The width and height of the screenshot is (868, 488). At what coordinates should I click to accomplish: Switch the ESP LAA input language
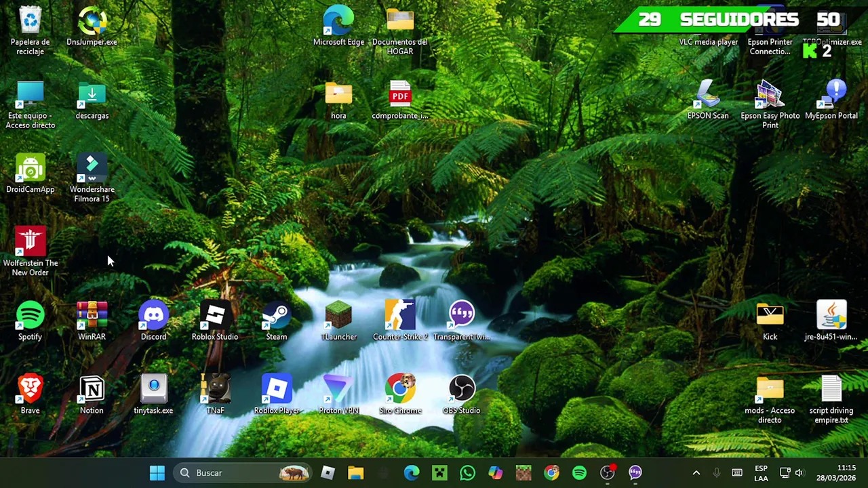[761, 473]
